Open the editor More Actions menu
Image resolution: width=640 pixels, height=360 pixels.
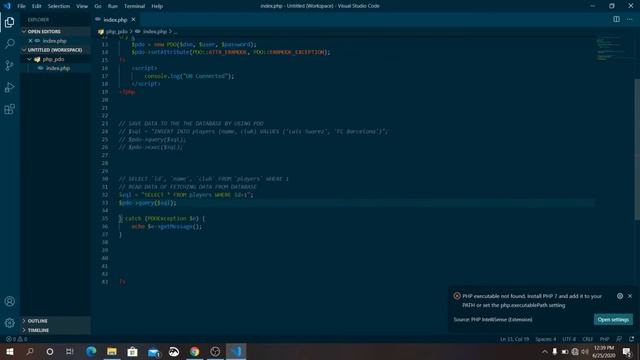pos(629,19)
